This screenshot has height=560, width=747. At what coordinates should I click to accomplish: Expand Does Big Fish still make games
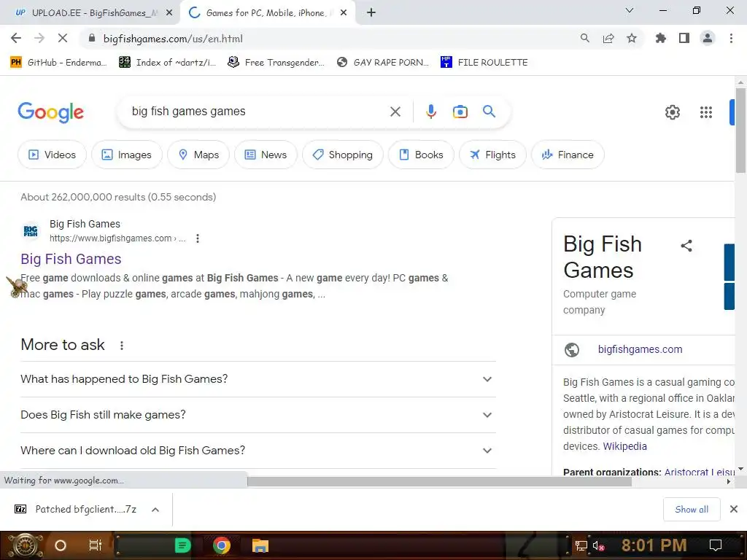point(258,415)
